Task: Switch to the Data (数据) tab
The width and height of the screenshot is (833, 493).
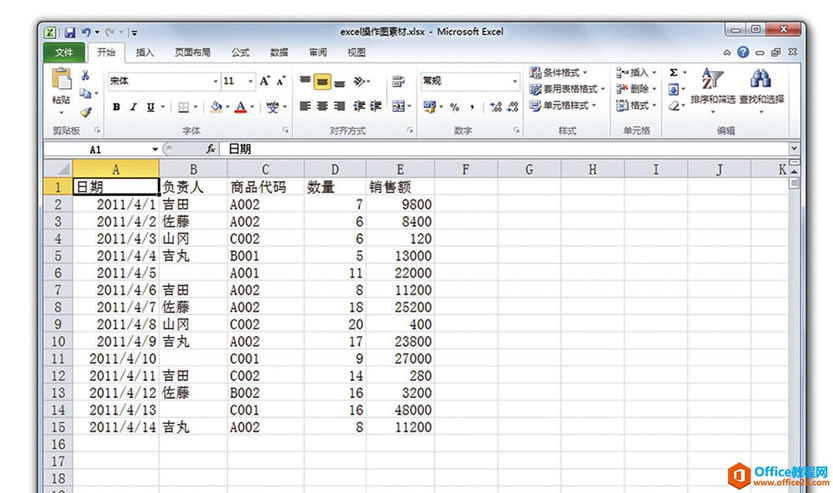Action: click(279, 52)
